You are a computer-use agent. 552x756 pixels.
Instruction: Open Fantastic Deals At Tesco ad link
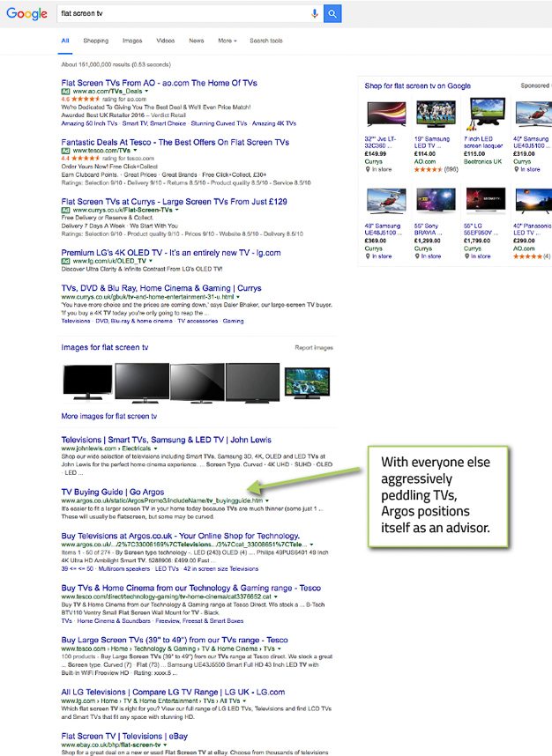pyautogui.click(x=175, y=142)
